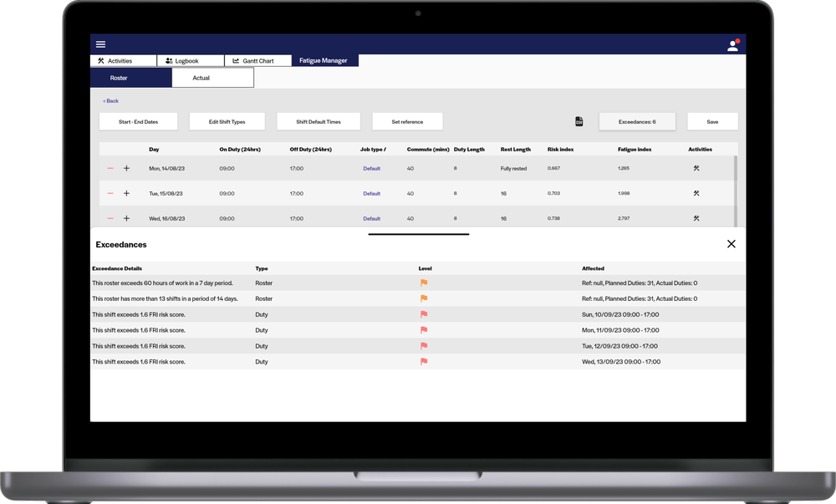
Task: Open Activities for Mon, 14/08/23 shift
Action: [x=696, y=168]
